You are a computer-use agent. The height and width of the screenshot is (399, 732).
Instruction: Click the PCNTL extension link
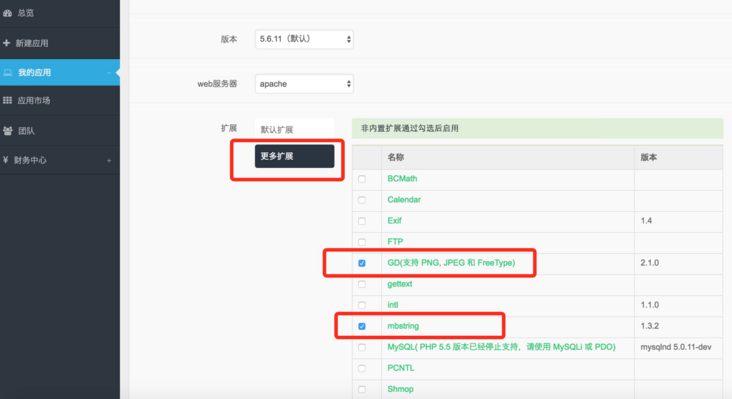pyautogui.click(x=401, y=368)
